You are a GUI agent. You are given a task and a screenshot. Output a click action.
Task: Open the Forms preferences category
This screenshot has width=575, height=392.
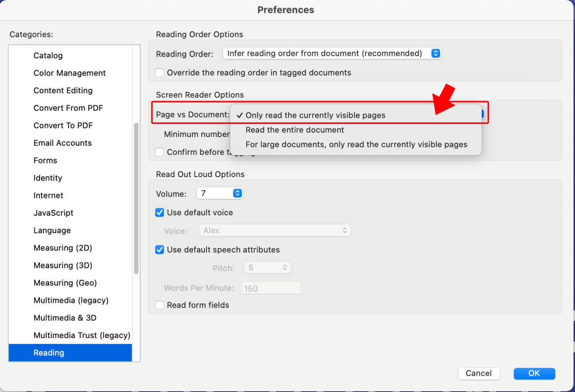pyautogui.click(x=45, y=160)
